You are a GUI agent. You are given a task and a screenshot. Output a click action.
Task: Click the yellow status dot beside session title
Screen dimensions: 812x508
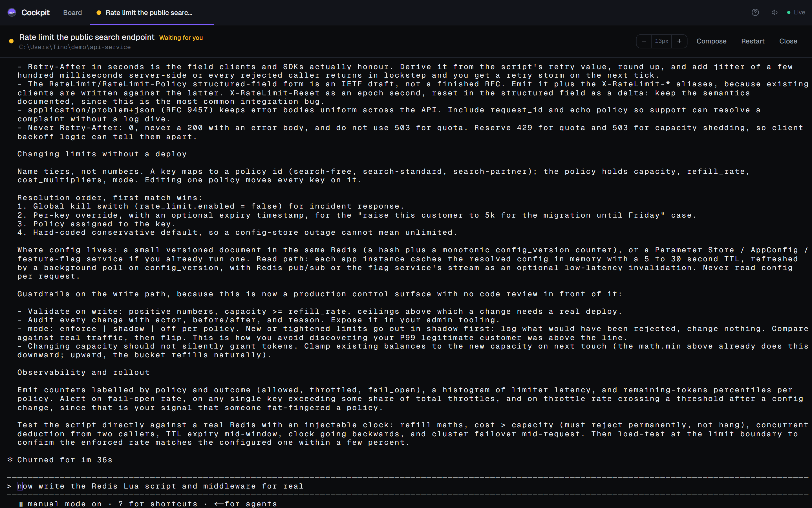click(11, 41)
